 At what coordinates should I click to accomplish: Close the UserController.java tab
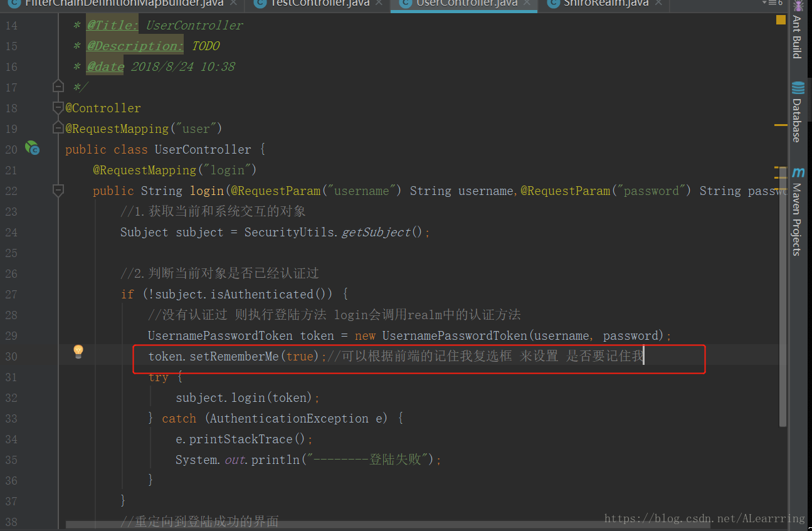[528, 3]
